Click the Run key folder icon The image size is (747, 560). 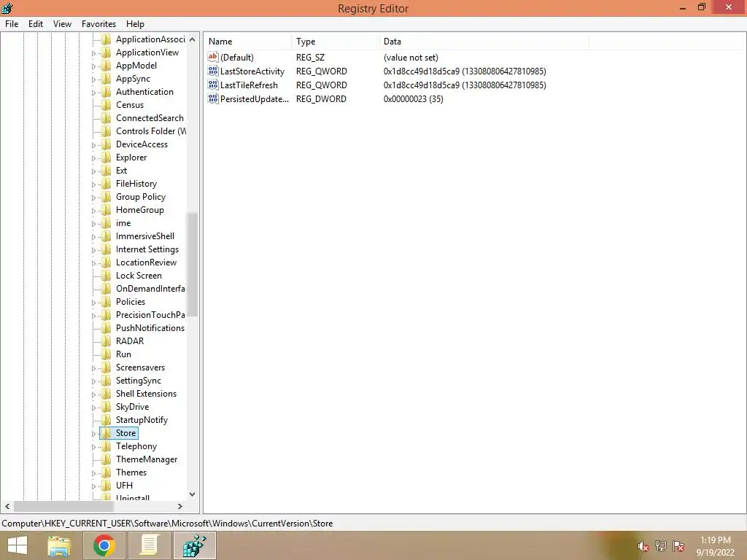click(107, 354)
